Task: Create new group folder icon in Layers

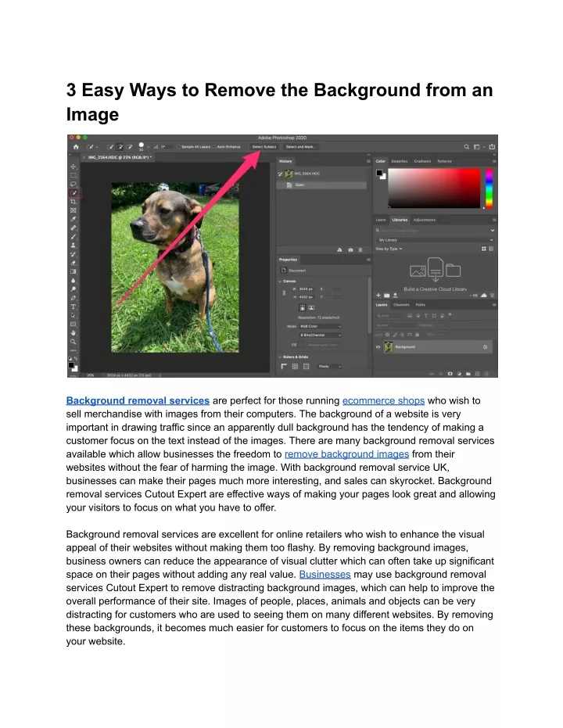Action: [468, 373]
